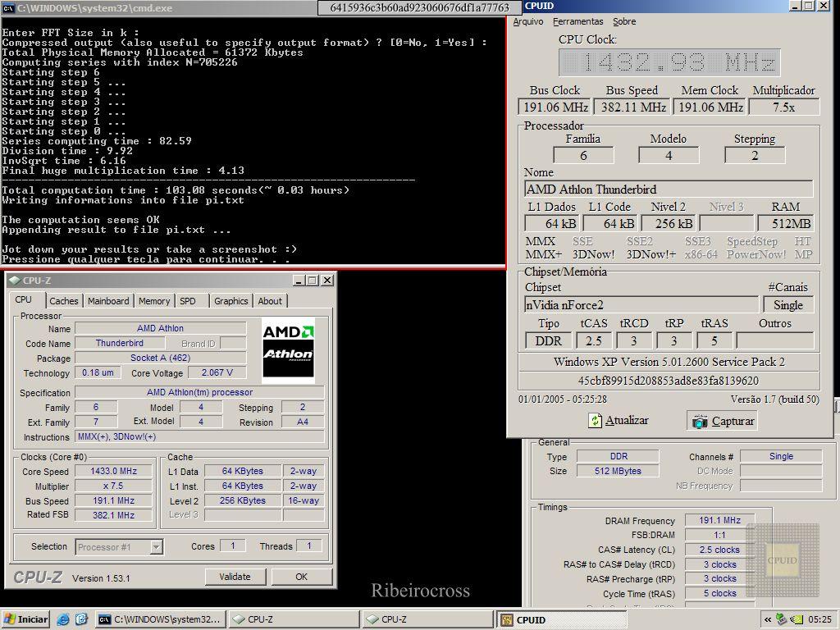The height and width of the screenshot is (630, 840).
Task: Click the CPU-Z window title icon
Action: (x=15, y=281)
